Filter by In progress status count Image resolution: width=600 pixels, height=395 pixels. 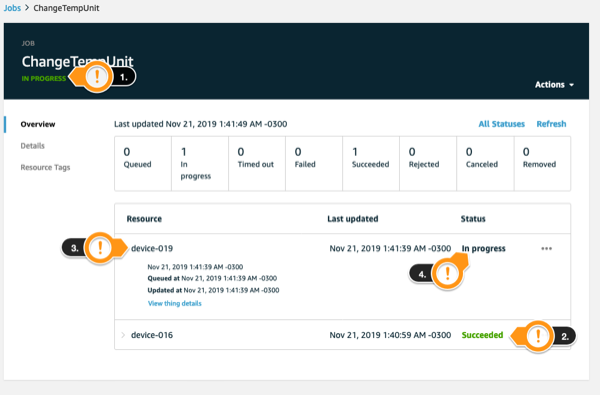point(200,163)
